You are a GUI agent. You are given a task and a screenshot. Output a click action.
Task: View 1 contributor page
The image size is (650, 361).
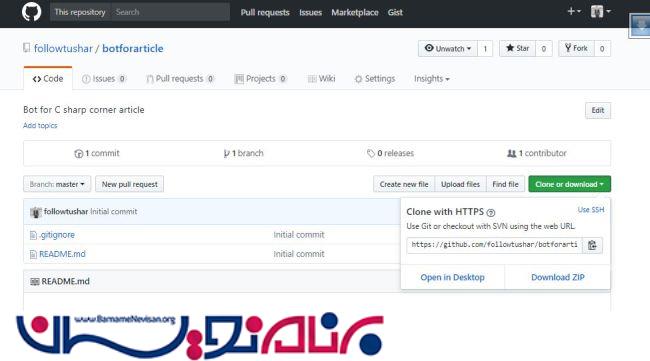[537, 153]
